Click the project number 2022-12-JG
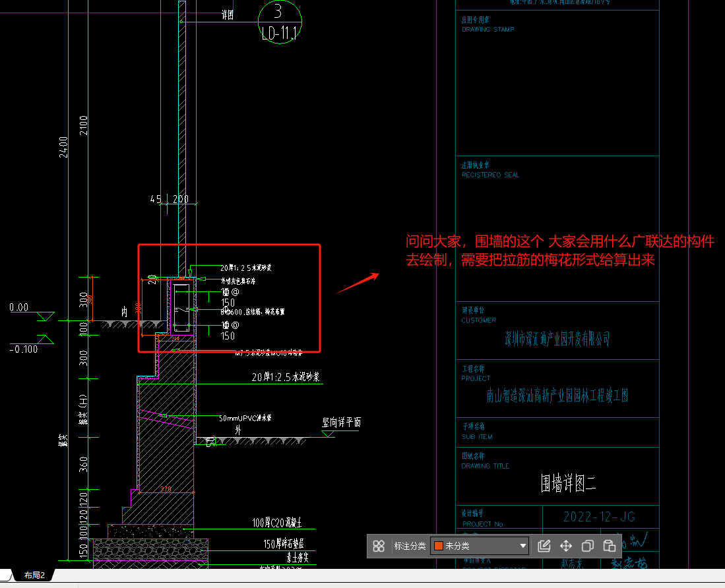This screenshot has width=725, height=588. click(x=599, y=517)
